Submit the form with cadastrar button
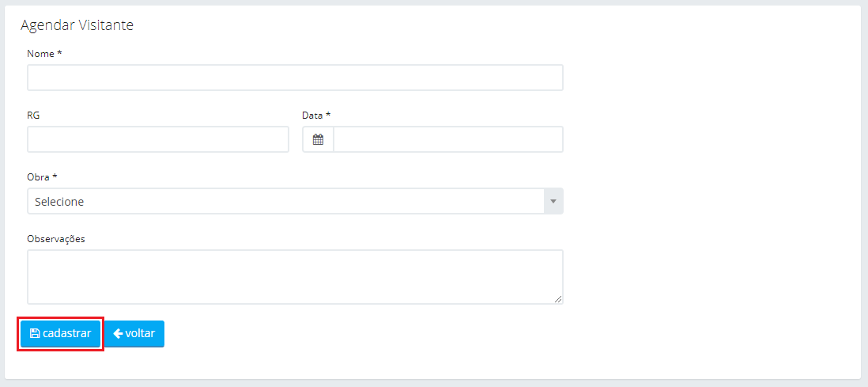This screenshot has height=387, width=868. tap(60, 334)
